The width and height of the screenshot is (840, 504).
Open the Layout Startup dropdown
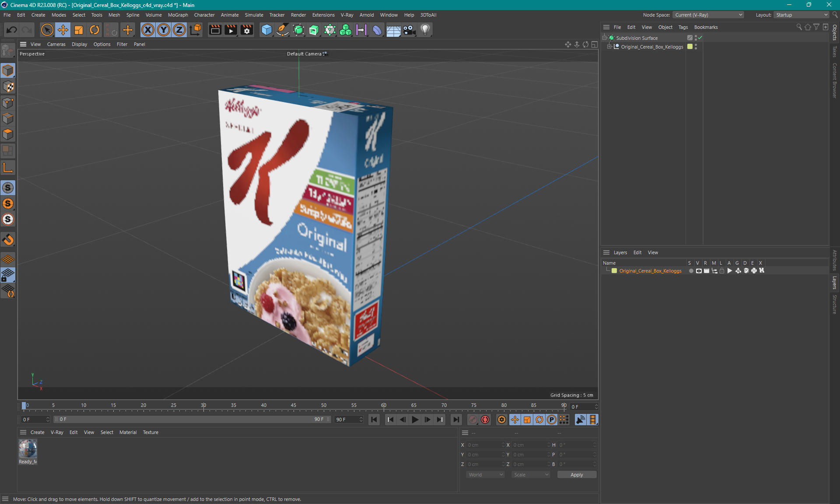801,15
